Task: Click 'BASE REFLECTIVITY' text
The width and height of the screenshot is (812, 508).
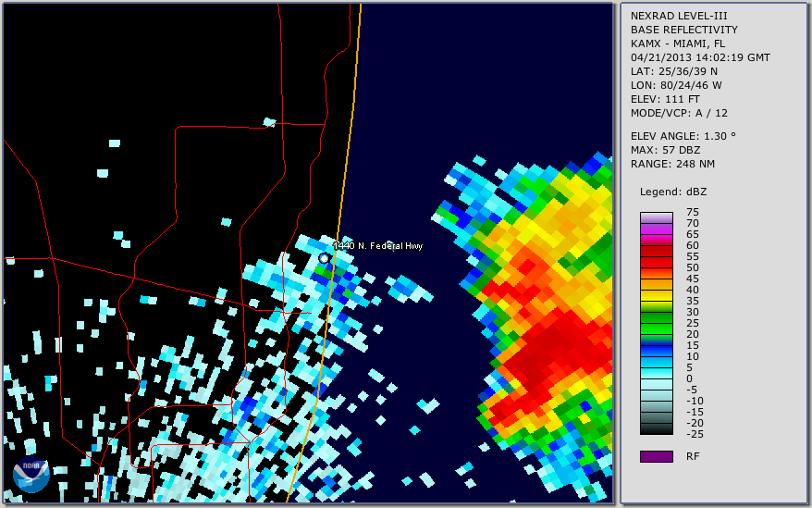Action: tap(684, 30)
